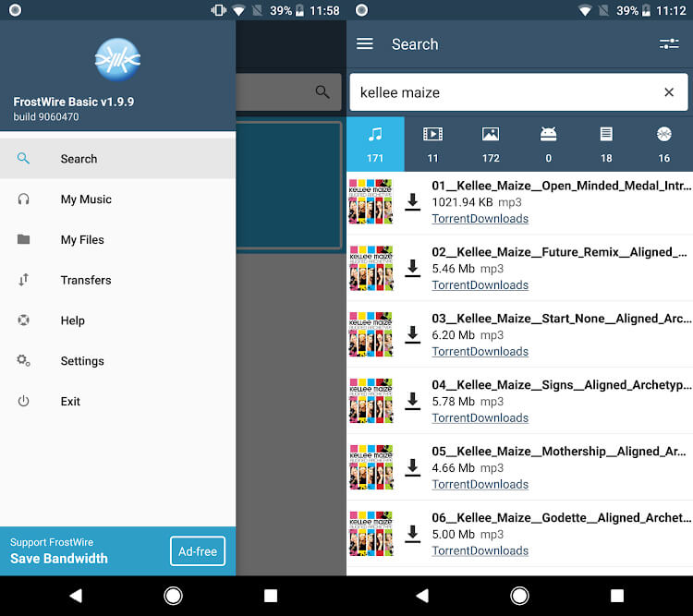Download 06 Godette track
Screen dimensions: 693x616
[x=413, y=534]
